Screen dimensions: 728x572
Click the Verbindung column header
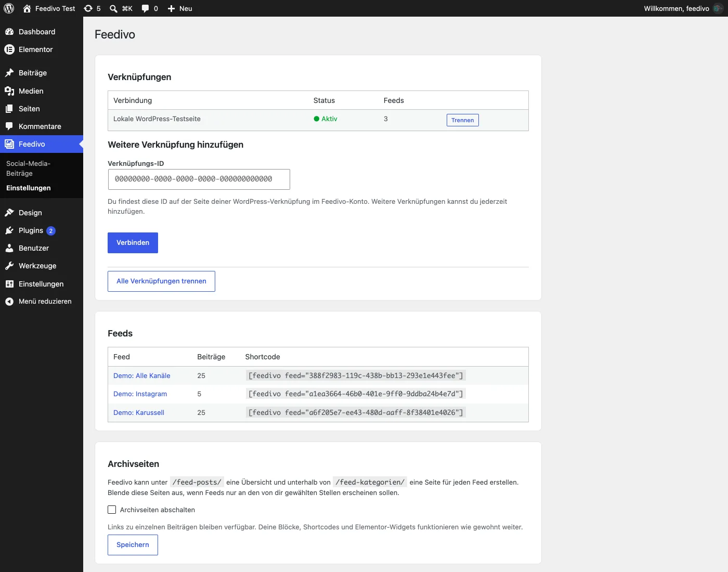(133, 100)
